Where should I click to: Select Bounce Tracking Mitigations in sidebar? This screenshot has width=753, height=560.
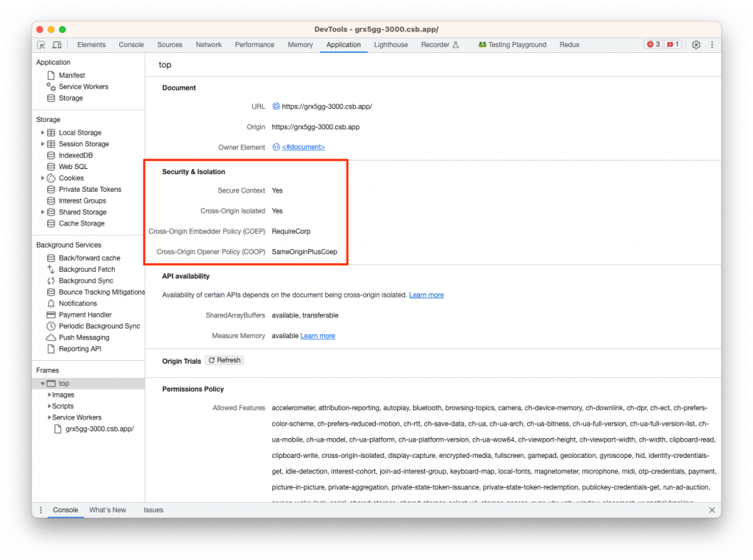(101, 292)
